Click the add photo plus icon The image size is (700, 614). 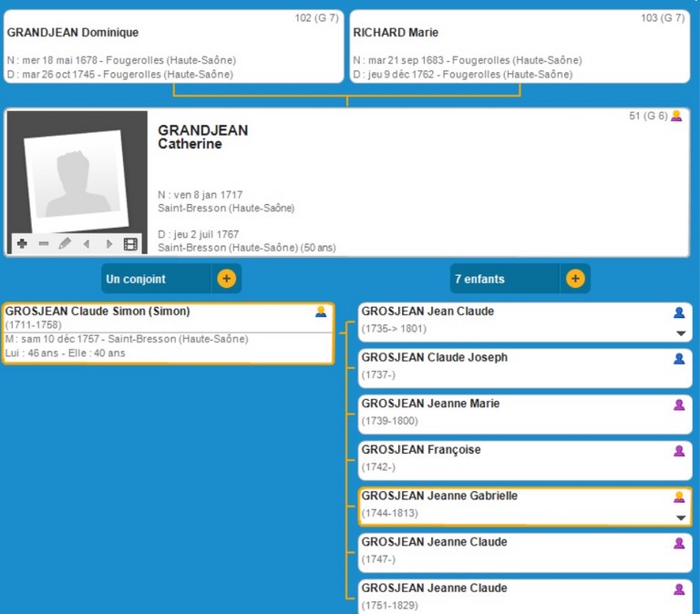(x=22, y=244)
